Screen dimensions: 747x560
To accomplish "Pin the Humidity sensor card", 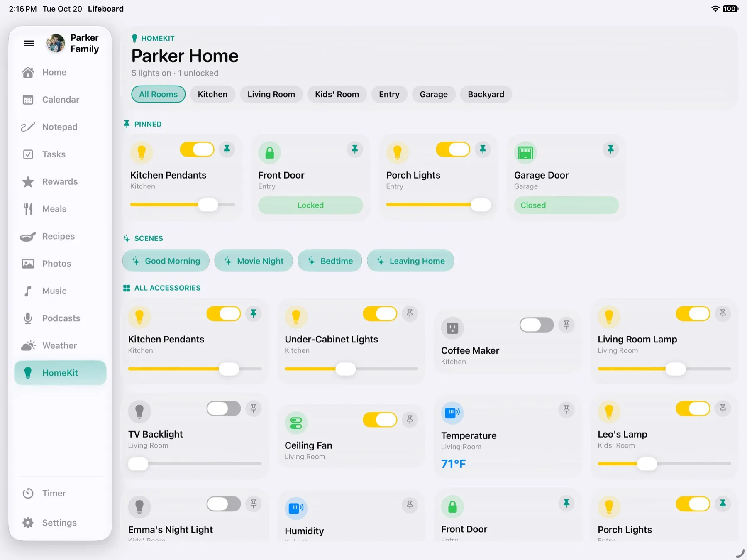I will (x=410, y=505).
